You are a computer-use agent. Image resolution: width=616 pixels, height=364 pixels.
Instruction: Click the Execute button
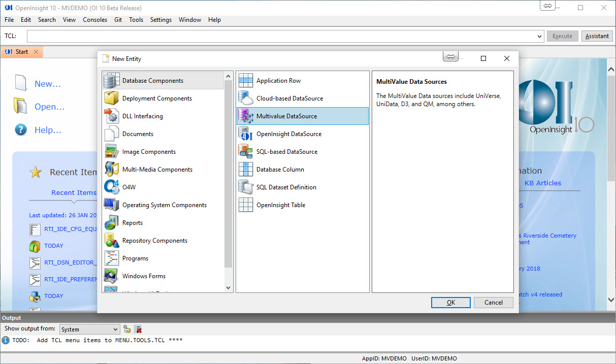(562, 36)
